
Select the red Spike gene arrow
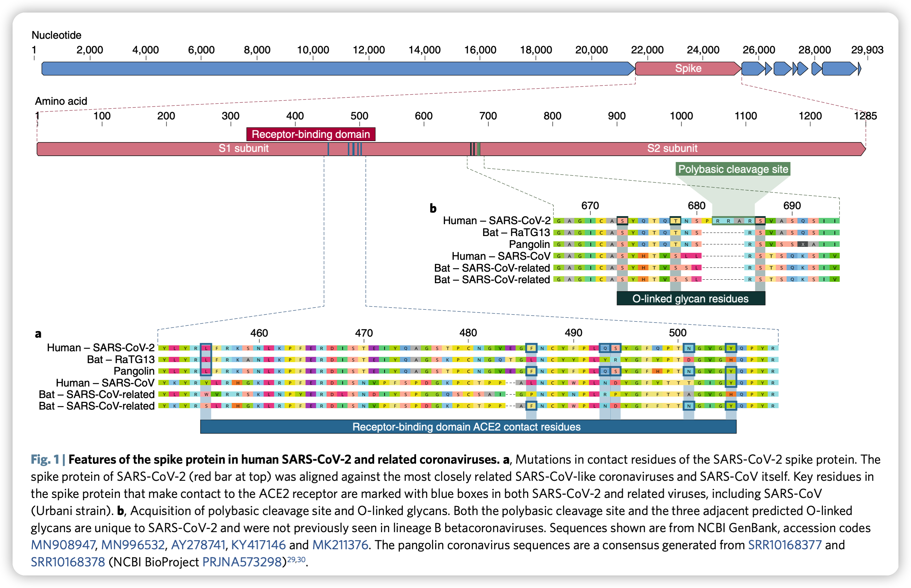click(x=688, y=68)
